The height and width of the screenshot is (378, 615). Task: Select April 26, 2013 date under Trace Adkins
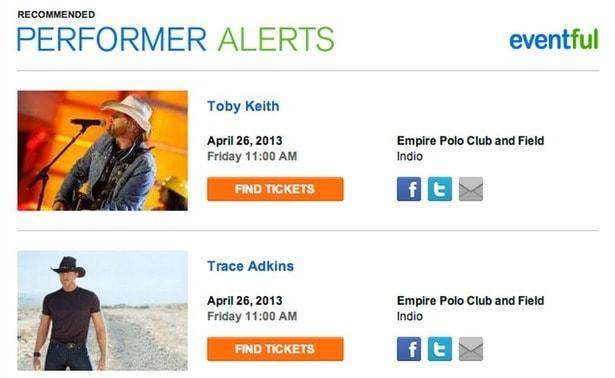pyautogui.click(x=245, y=301)
